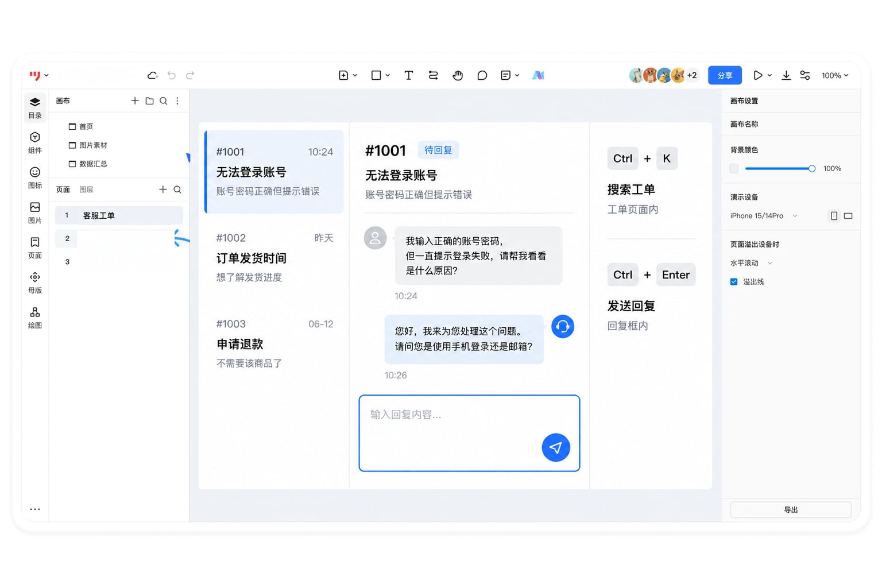Select the Comment bubble tool
The image size is (882, 588).
tap(482, 75)
